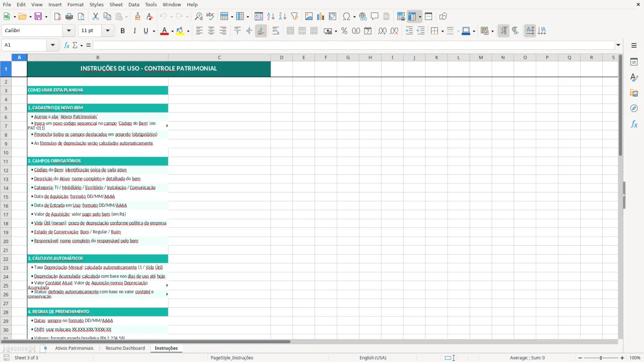
Task: Cut the selected cells
Action: tap(96, 17)
